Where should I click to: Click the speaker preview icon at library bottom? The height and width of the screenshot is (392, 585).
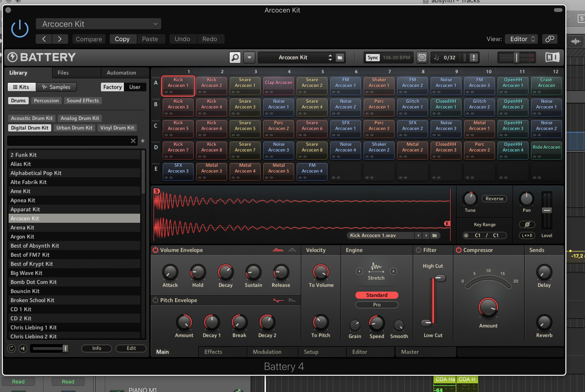(23, 348)
